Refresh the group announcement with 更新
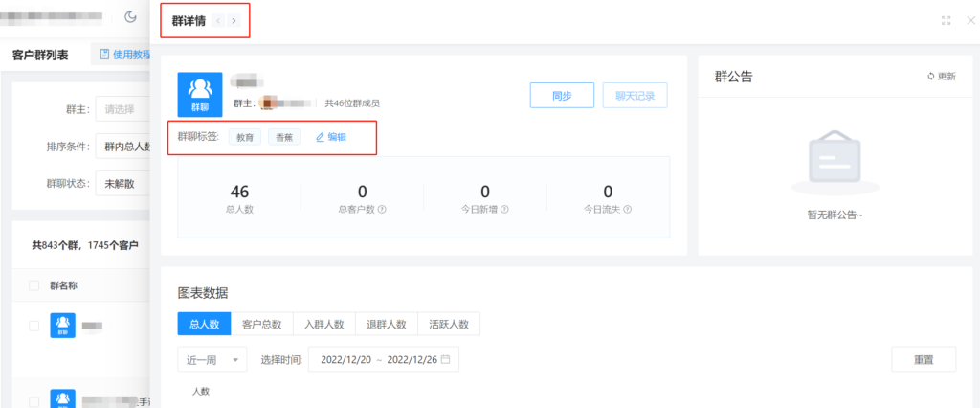 click(x=942, y=77)
